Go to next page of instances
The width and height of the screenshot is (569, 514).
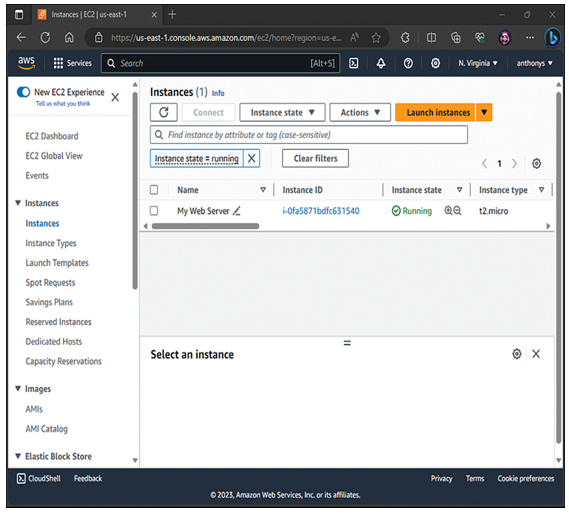(x=515, y=163)
